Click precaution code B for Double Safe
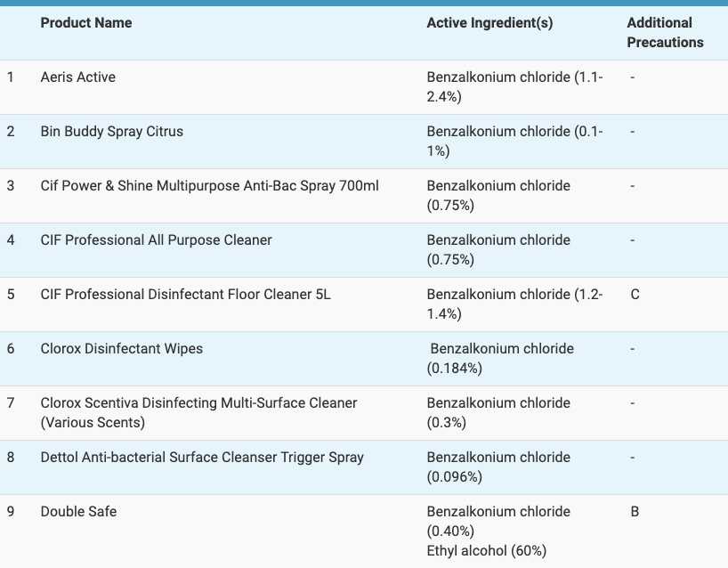Viewport: 728px width, 568px height. pos(635,512)
